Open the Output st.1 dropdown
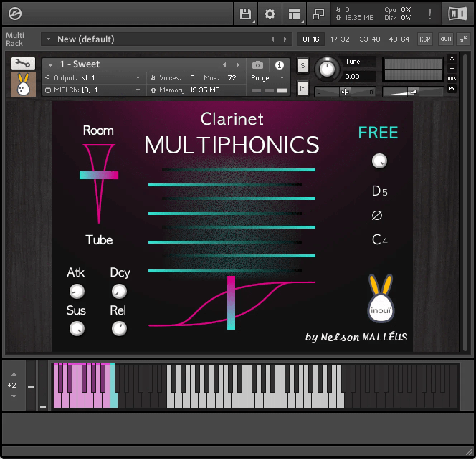 tap(137, 78)
